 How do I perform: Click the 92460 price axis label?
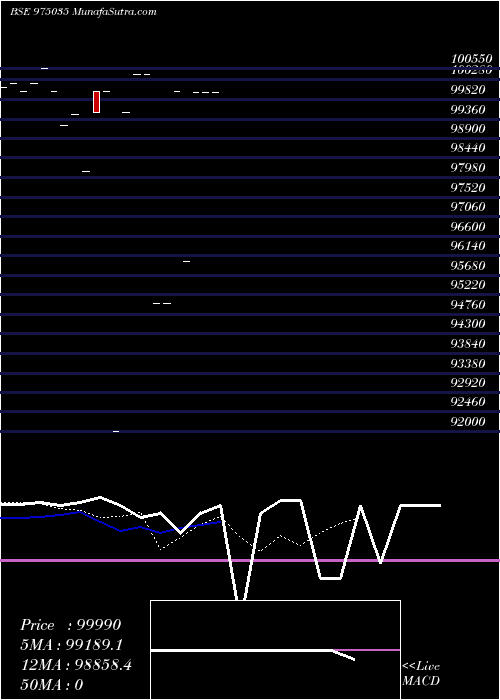pyautogui.click(x=468, y=402)
